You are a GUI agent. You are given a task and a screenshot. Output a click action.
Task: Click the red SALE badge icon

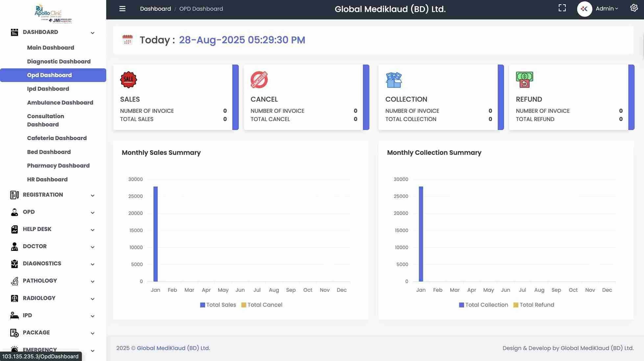pos(128,80)
